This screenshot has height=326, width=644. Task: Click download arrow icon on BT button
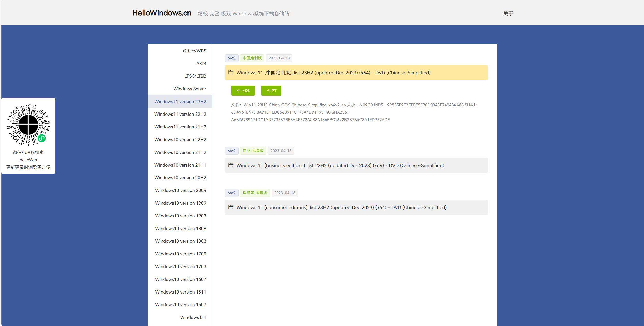click(268, 91)
